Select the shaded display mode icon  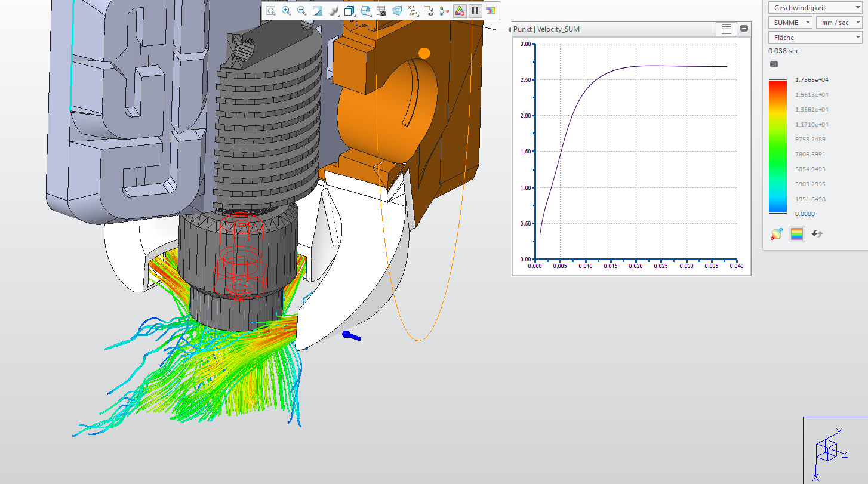(333, 10)
